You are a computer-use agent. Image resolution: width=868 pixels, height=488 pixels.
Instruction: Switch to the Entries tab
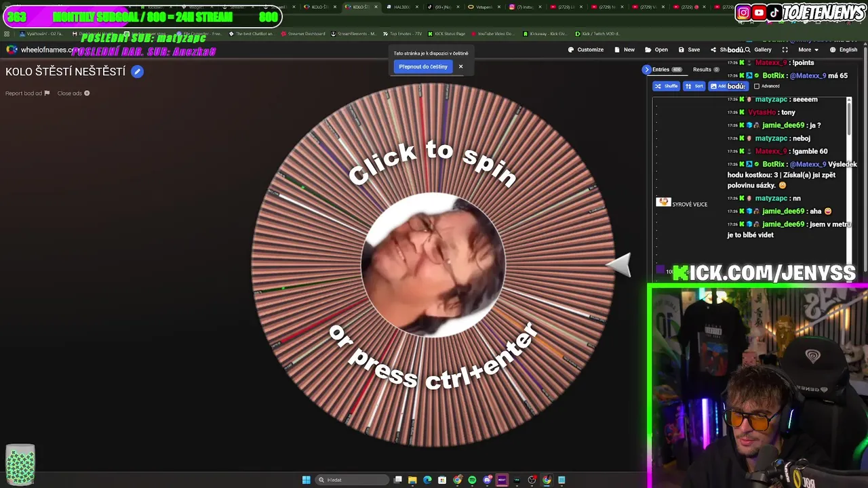pos(666,69)
